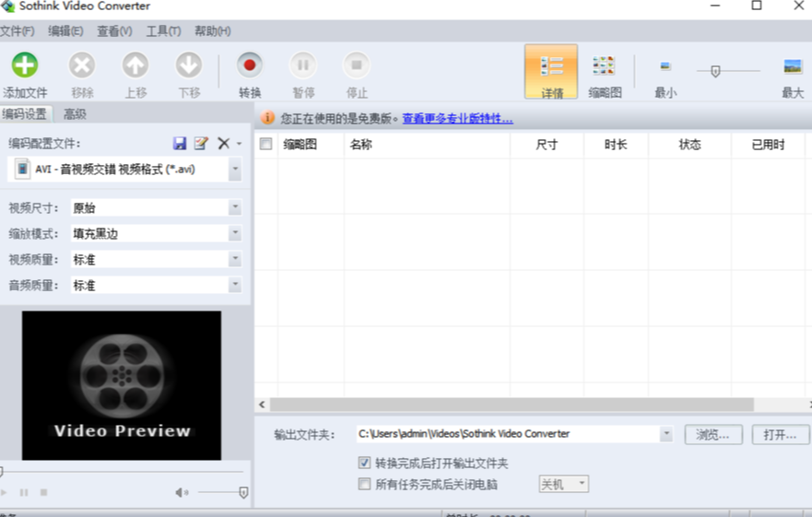
Task: Open the Help (帮助) menu
Action: pos(212,31)
